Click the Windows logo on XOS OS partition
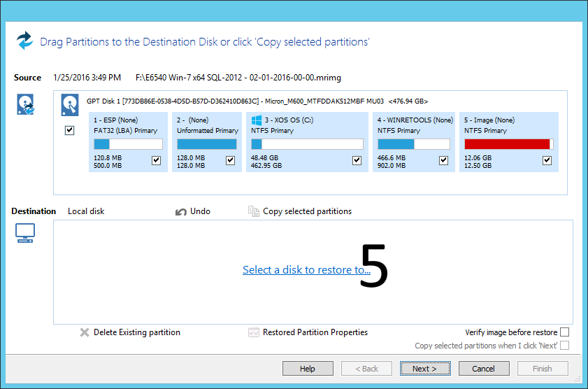The height and width of the screenshot is (389, 588). point(257,120)
